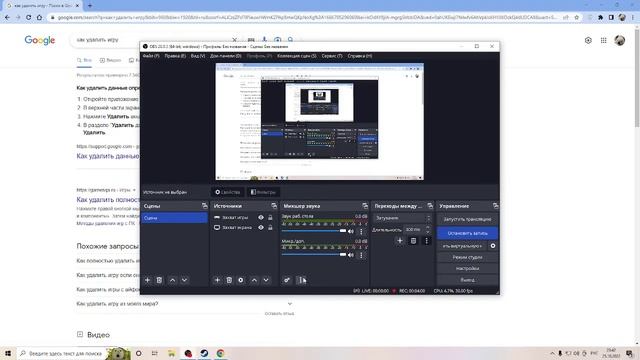Add a scene transition with plus icon
Screen dimensions: 640x360
pyautogui.click(x=400, y=241)
